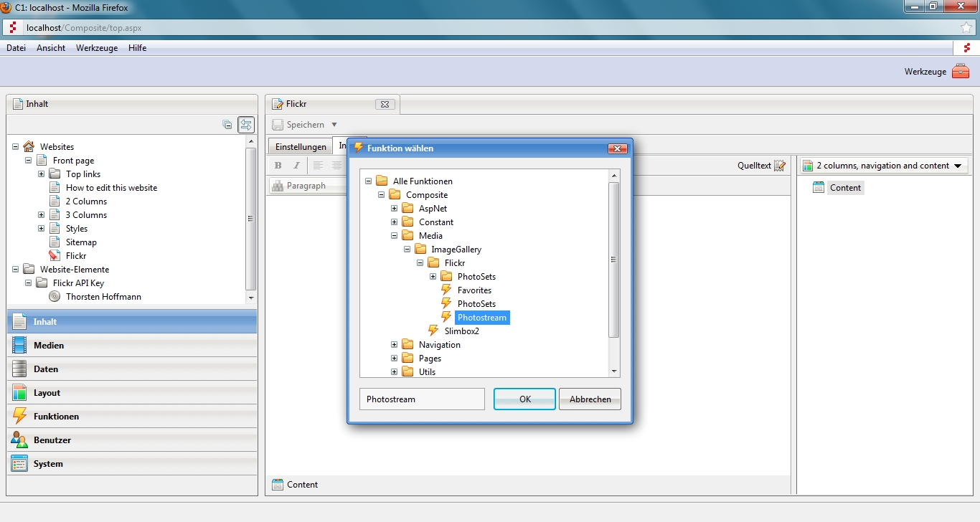The image size is (980, 522).
Task: Click the Abbrechen button
Action: pos(590,399)
